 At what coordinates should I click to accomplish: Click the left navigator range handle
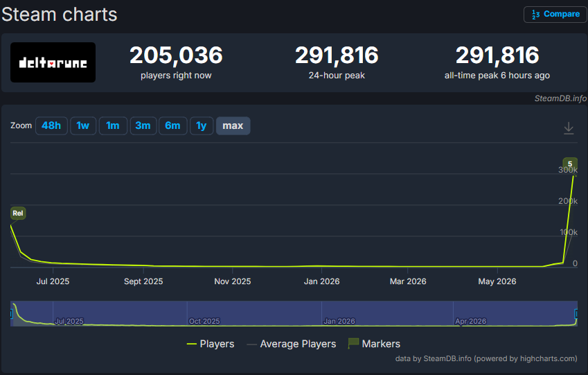pos(11,314)
